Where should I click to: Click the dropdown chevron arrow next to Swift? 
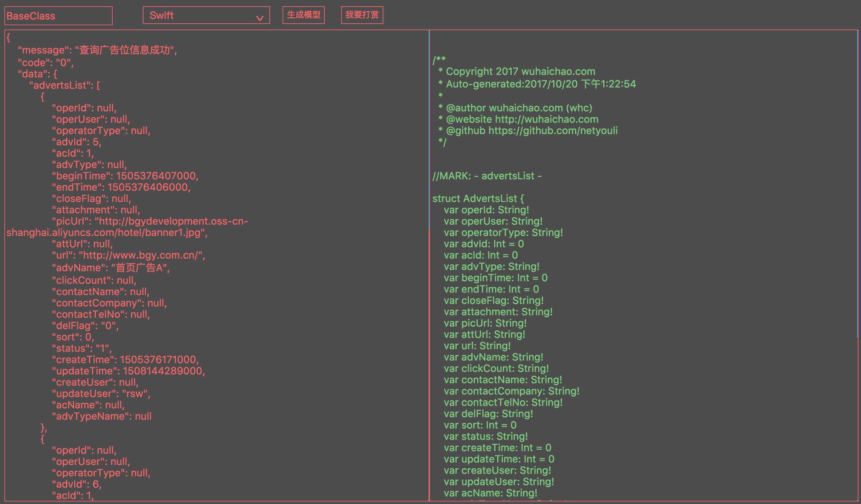(x=260, y=18)
